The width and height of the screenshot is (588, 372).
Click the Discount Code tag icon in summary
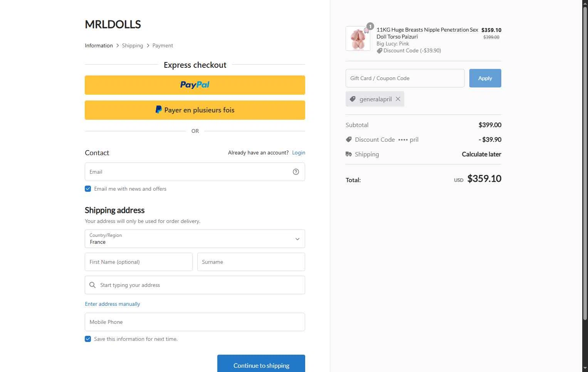(x=349, y=139)
